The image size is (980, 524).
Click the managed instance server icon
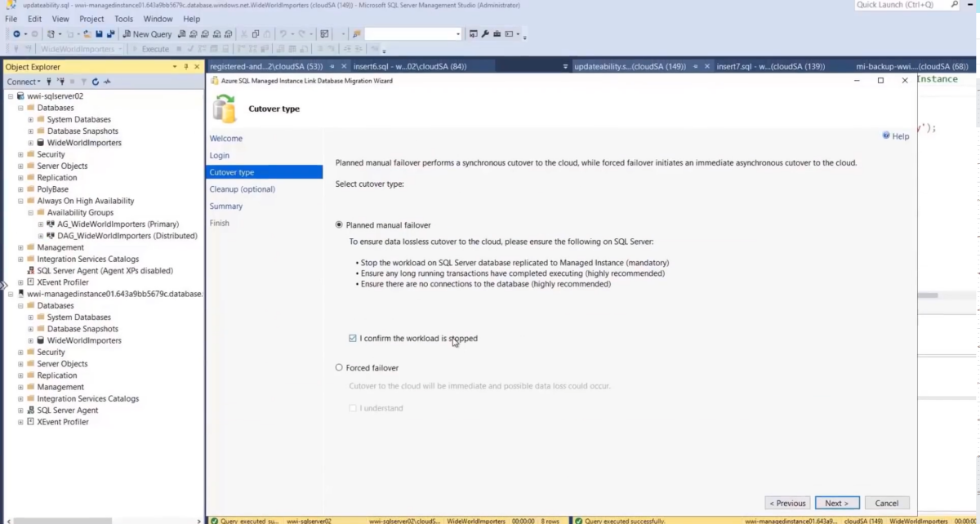coord(20,294)
